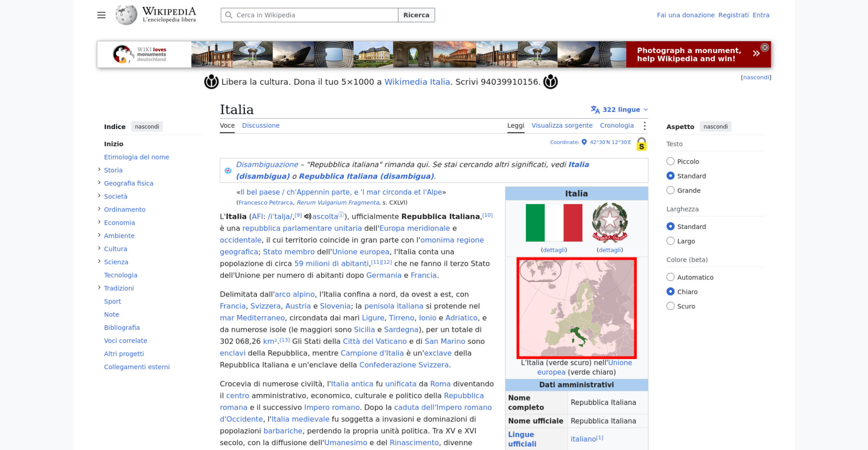
Task: Expand the Storia section in Indice
Action: (x=99, y=170)
